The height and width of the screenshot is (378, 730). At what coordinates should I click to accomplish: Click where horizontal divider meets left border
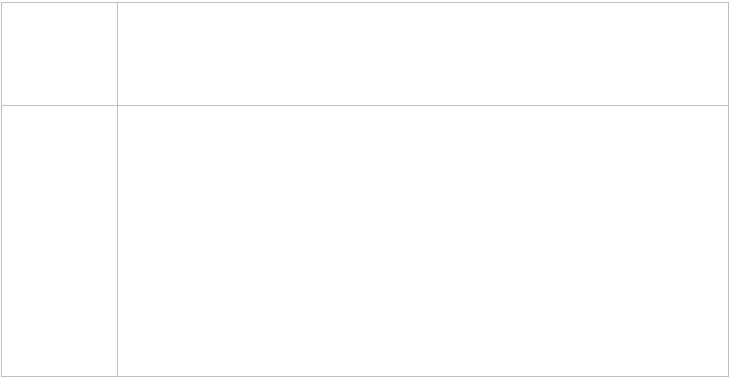click(1, 106)
